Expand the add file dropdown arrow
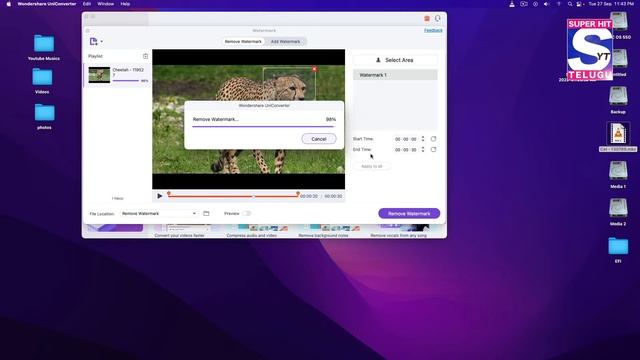The width and height of the screenshot is (640, 360). coord(102,42)
